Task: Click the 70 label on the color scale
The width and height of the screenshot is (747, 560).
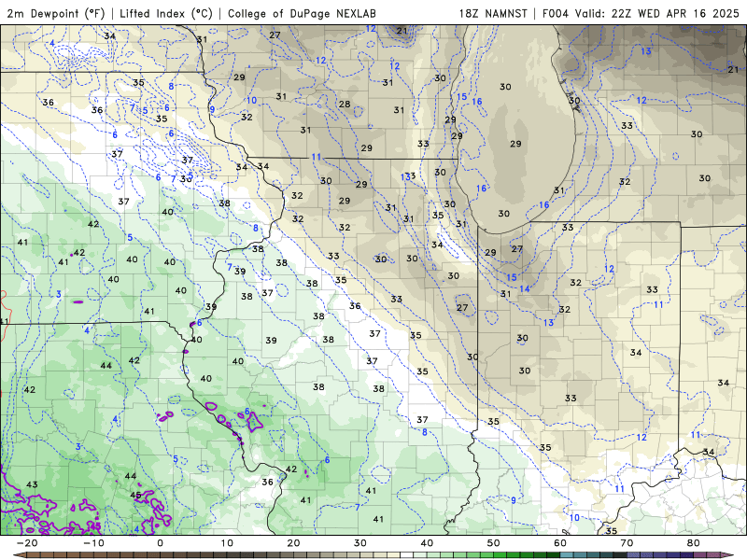Action: (x=627, y=543)
